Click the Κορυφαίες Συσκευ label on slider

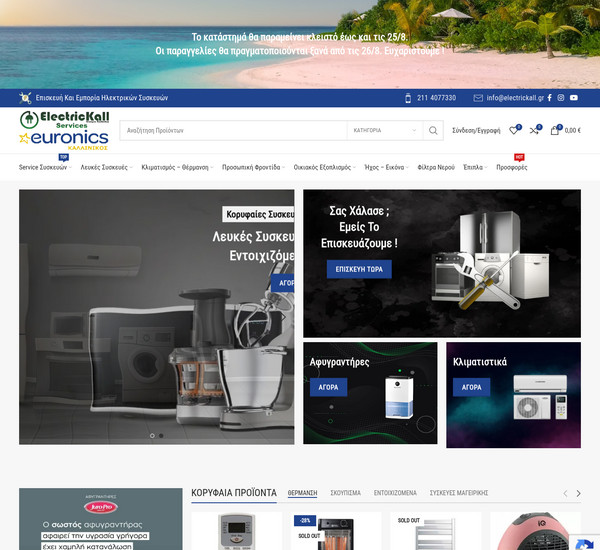coord(258,214)
